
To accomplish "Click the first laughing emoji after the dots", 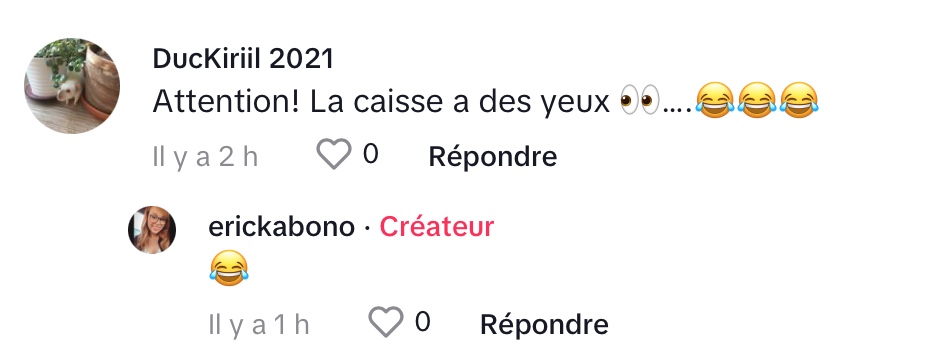I will click(x=715, y=100).
